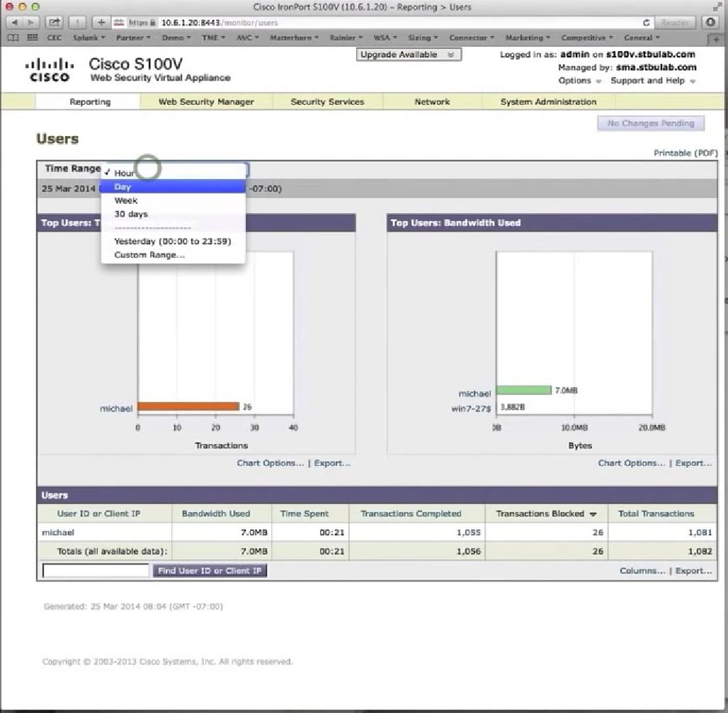Switch to Reporting tab

pyautogui.click(x=90, y=102)
